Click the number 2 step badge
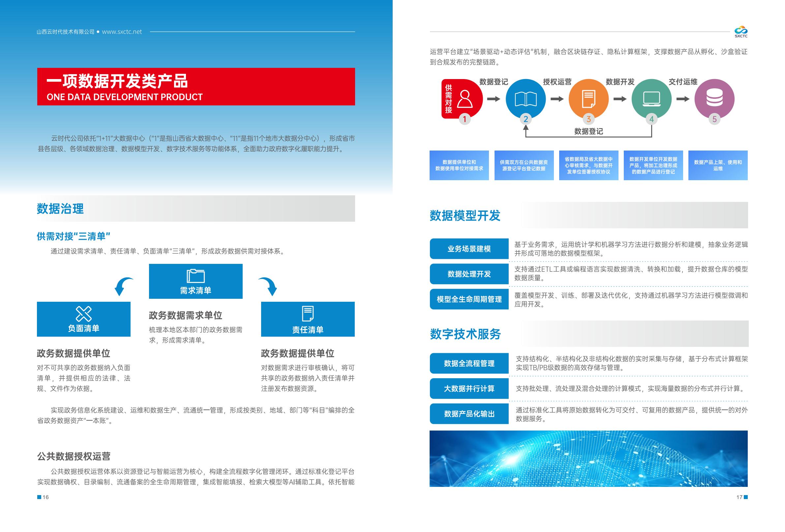This screenshot has height=532, width=785. pos(526,119)
